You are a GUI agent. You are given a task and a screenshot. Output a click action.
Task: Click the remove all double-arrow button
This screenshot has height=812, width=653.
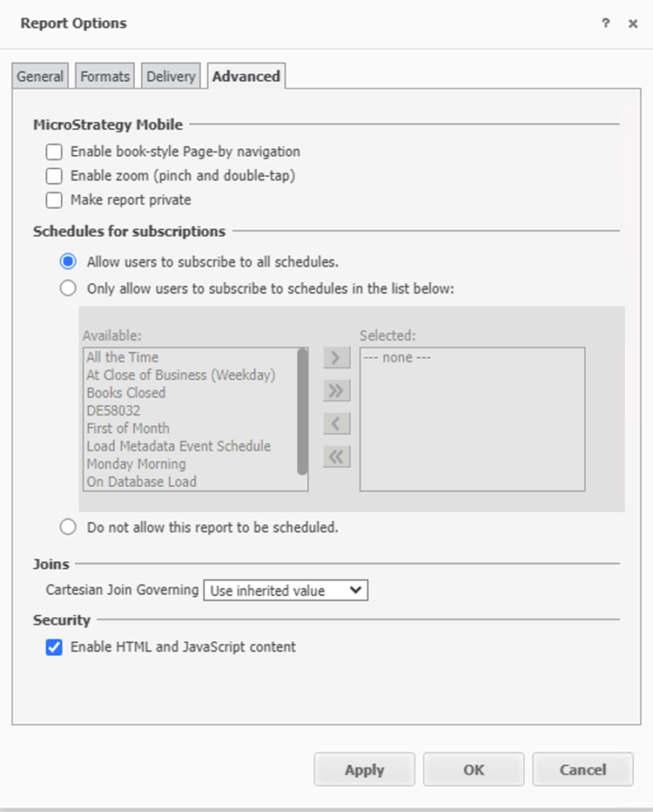pos(336,457)
